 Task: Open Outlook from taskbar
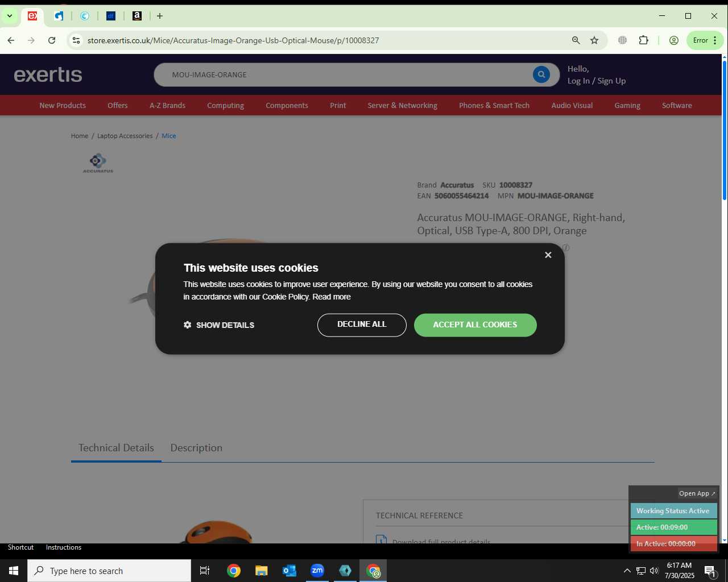tap(289, 571)
